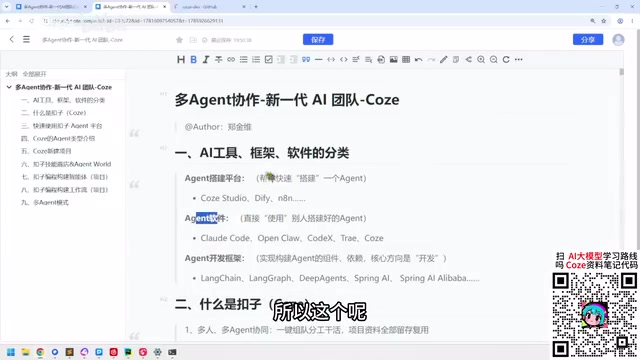Collapse the 多Agent协作 outline root node
The width and height of the screenshot is (640, 360).
[x=9, y=87]
